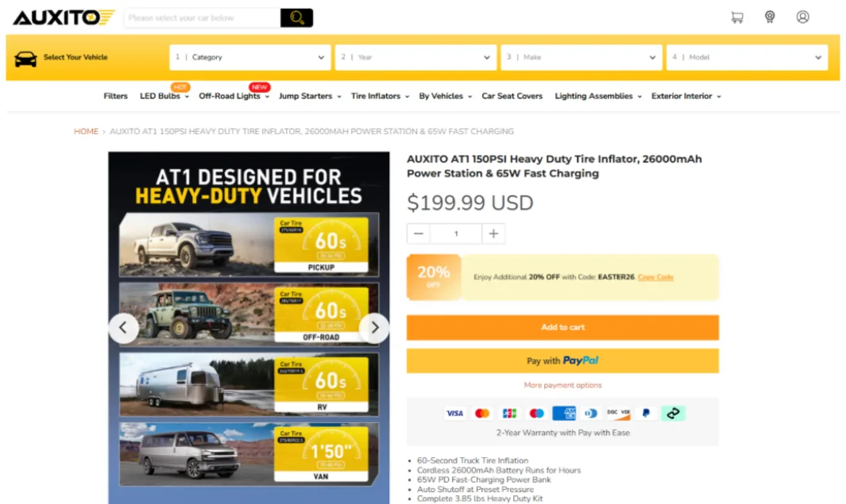Click the PayPal payment icon
846x504 pixels.
click(x=646, y=414)
